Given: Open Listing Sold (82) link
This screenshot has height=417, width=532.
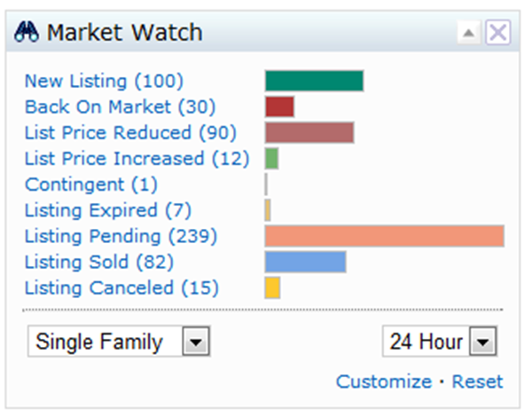Looking at the screenshot, I should pyautogui.click(x=99, y=262).
